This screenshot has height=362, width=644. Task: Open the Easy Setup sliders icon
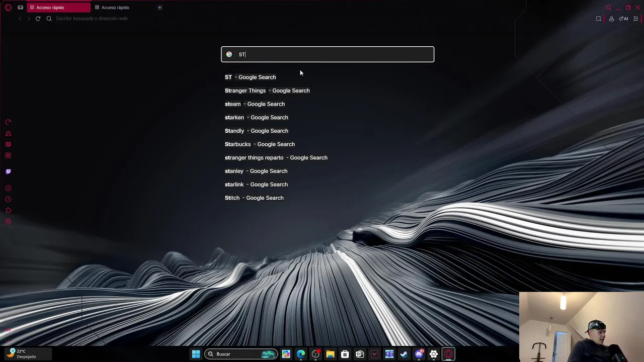pyautogui.click(x=635, y=19)
